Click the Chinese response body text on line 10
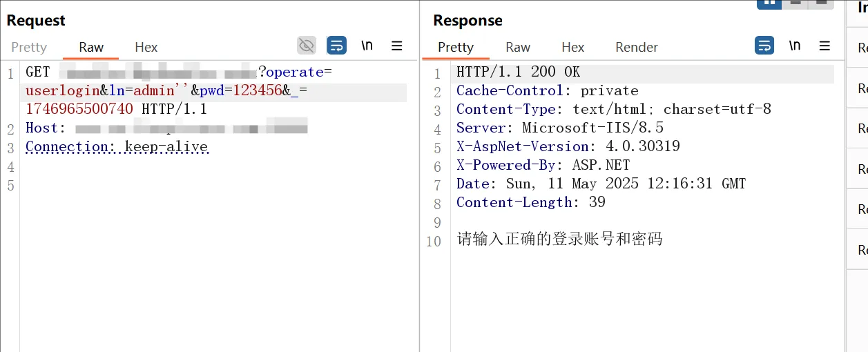868x352 pixels. 559,239
